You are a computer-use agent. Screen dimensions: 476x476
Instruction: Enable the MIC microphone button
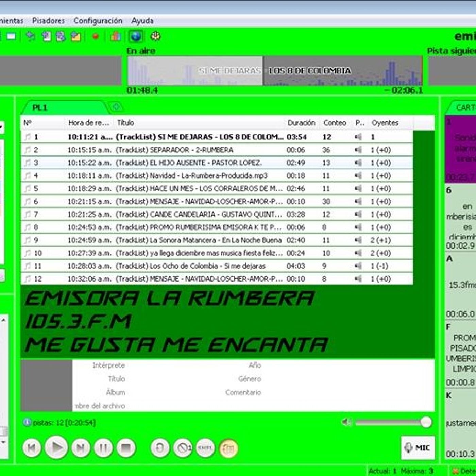418,448
